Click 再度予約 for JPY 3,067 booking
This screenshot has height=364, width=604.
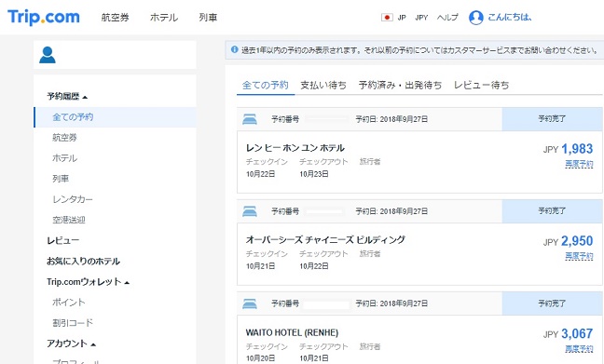579,348
